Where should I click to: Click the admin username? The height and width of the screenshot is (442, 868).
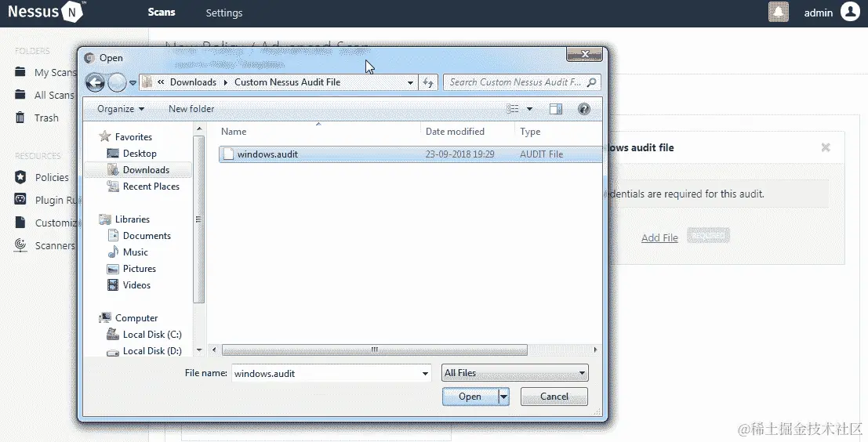[818, 13]
